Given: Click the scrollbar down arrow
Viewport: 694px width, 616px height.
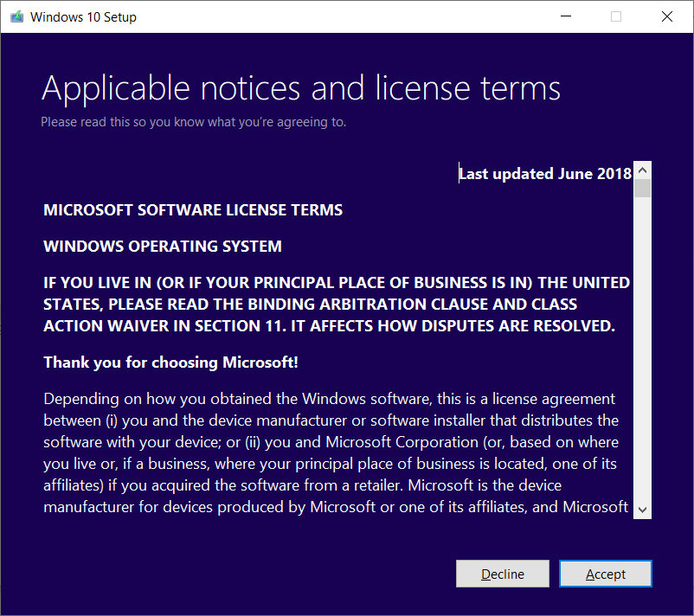Looking at the screenshot, I should (x=643, y=510).
